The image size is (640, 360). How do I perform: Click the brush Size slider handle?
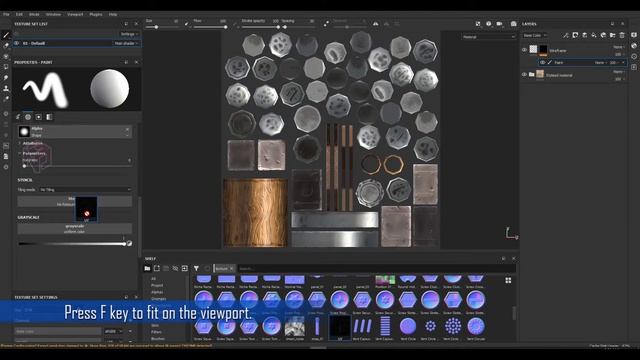click(x=156, y=27)
